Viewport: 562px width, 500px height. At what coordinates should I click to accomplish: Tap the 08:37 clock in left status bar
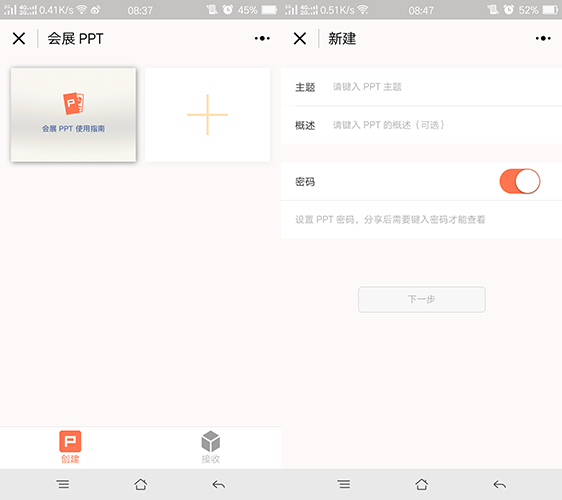click(x=140, y=10)
